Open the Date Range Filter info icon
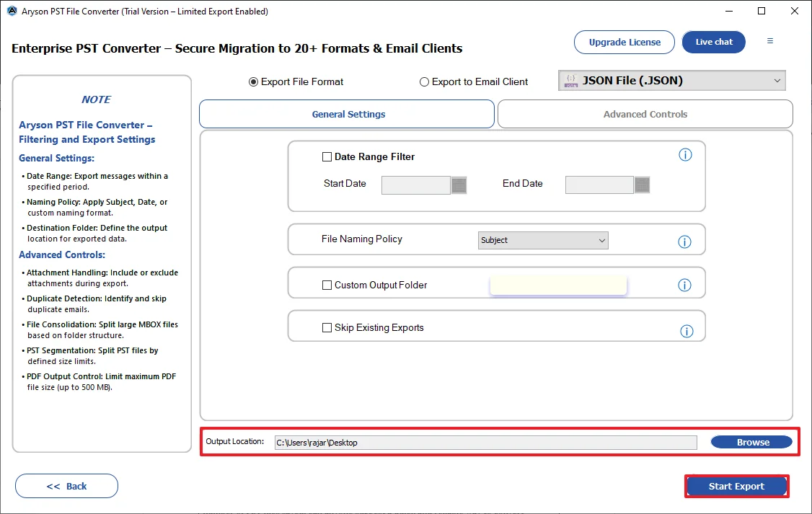Screen dimensions: 812x514 [x=685, y=155]
